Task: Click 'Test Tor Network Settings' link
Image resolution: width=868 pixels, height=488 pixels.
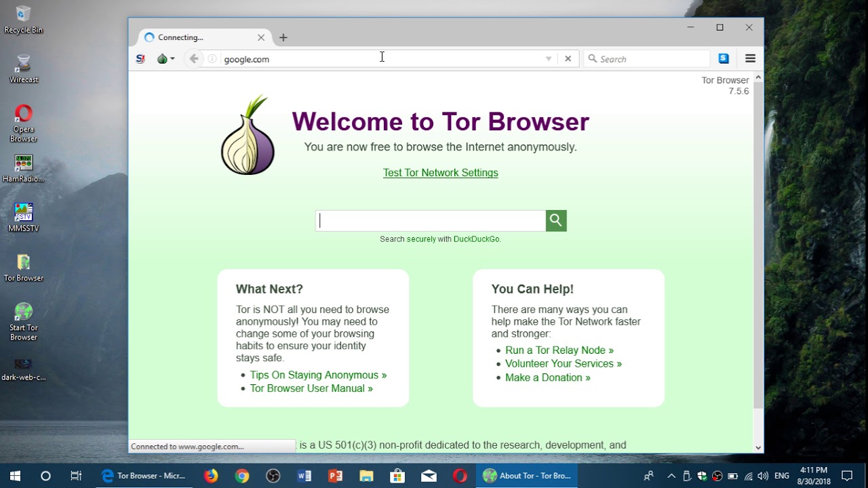Action: [x=441, y=173]
